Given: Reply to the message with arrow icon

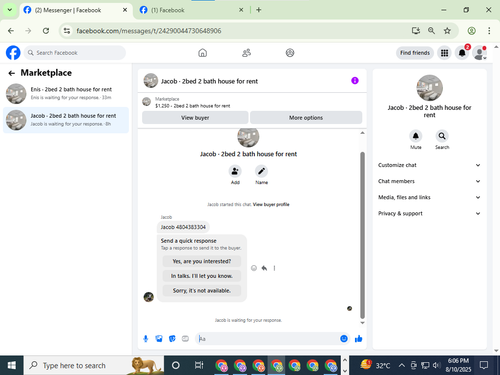Looking at the screenshot, I should click(x=264, y=268).
